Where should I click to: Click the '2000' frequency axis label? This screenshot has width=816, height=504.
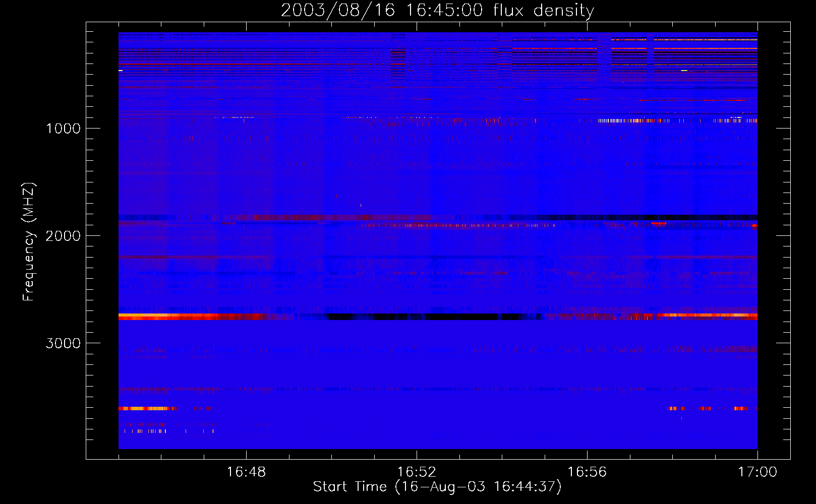point(63,236)
